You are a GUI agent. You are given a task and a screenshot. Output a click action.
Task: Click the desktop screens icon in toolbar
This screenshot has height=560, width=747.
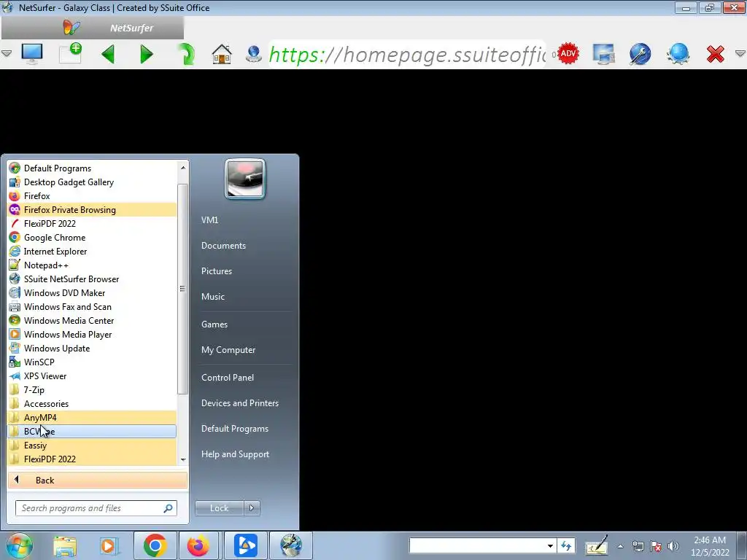pos(603,54)
